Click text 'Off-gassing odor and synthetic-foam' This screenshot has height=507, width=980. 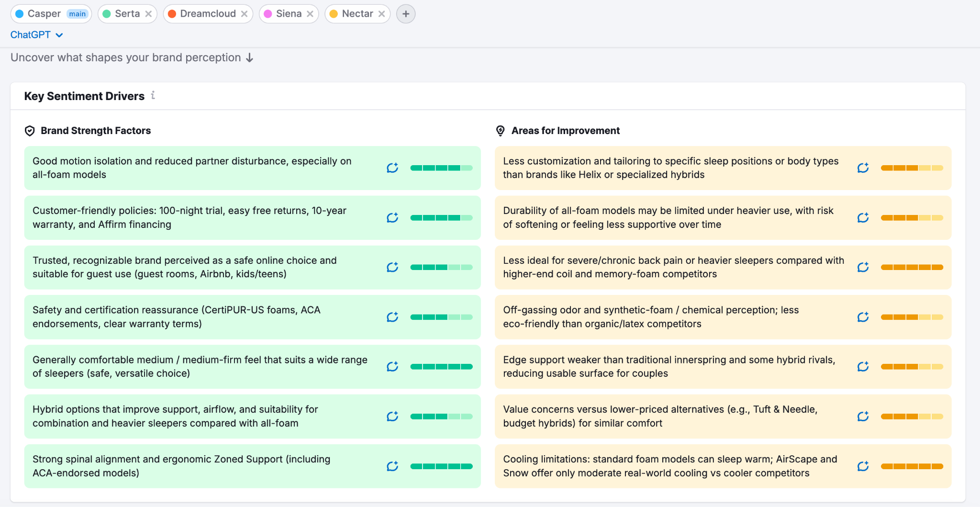588,310
